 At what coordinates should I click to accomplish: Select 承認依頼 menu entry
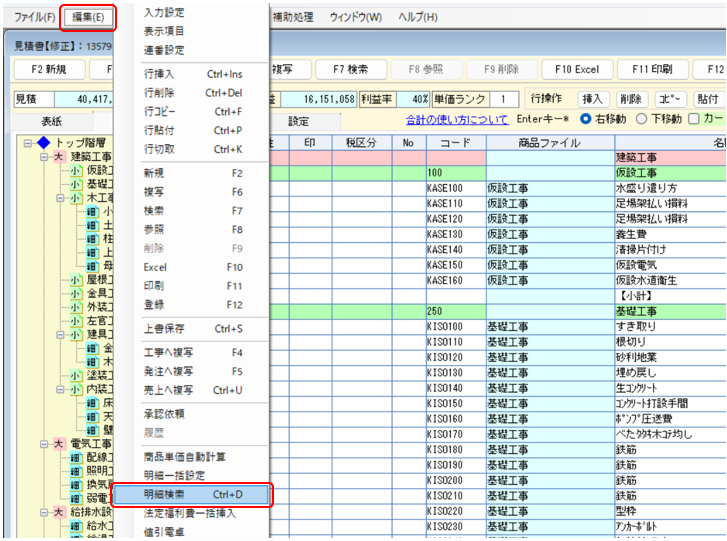pos(164,414)
